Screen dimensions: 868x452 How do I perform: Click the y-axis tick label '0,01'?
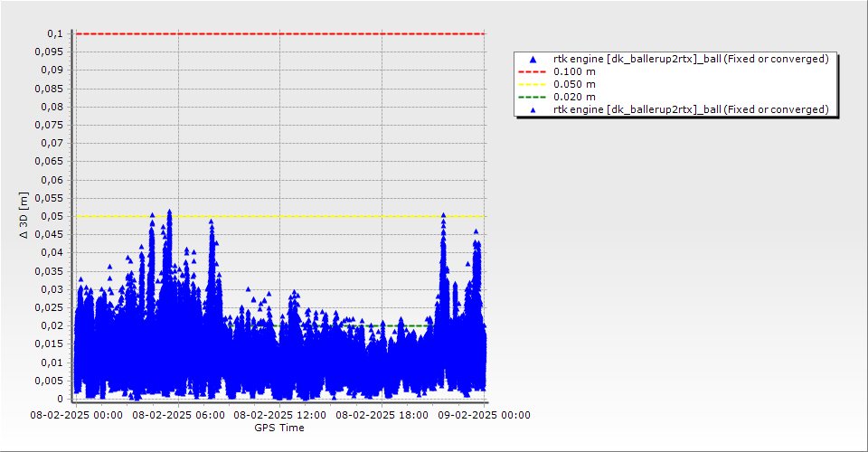click(x=52, y=363)
